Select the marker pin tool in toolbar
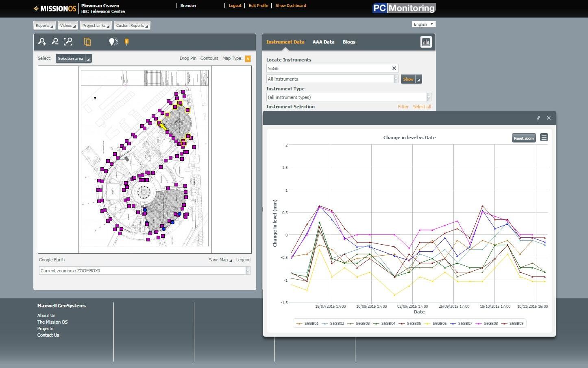This screenshot has width=588, height=368. click(126, 42)
